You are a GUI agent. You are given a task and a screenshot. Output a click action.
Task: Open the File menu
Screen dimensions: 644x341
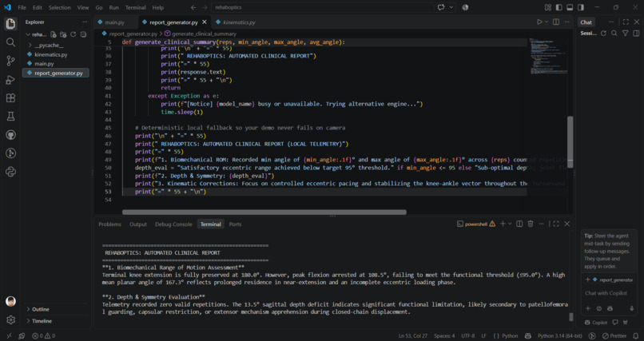tap(22, 7)
